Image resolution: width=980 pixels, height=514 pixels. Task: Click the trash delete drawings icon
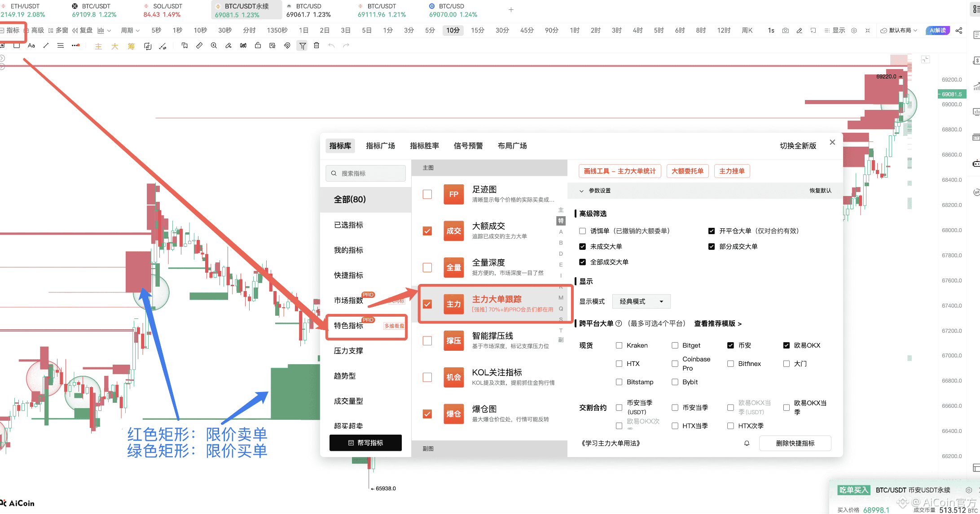tap(316, 45)
